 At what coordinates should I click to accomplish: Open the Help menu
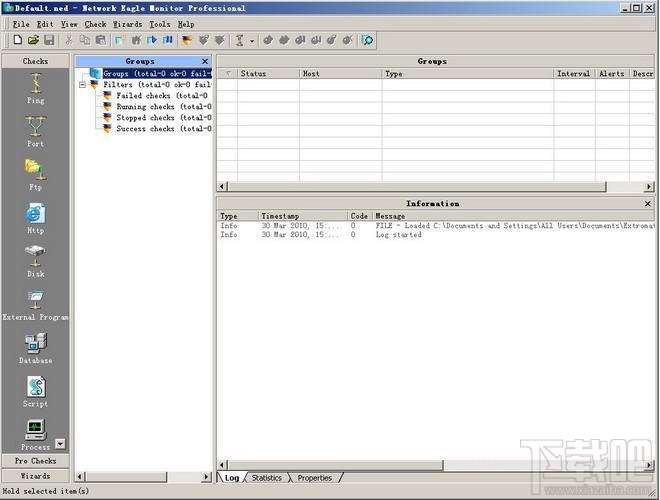click(x=186, y=24)
